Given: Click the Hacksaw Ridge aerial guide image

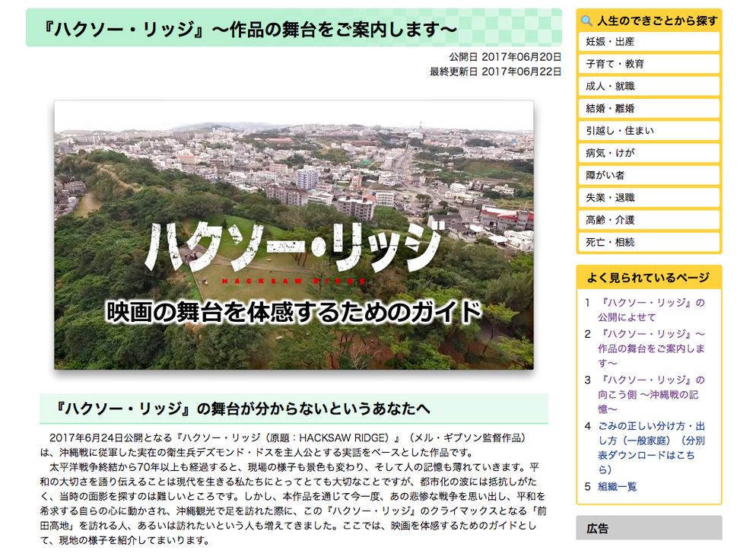Looking at the screenshot, I should (x=294, y=235).
